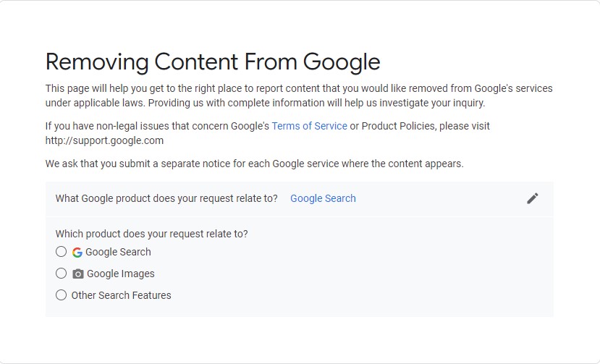600x364 pixels.
Task: Click the Google "G" logo icon
Action: pos(77,253)
